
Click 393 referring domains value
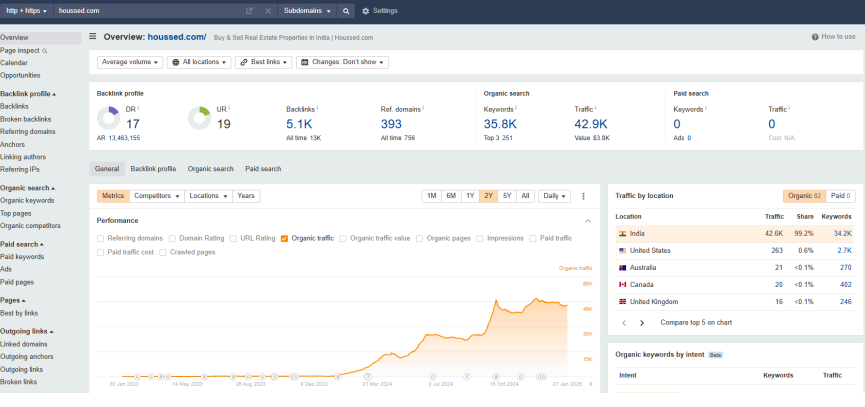391,124
